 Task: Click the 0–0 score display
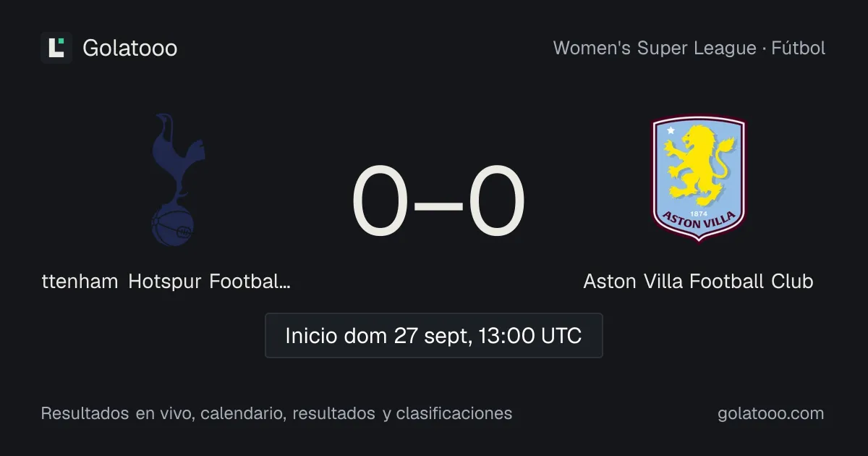point(438,202)
